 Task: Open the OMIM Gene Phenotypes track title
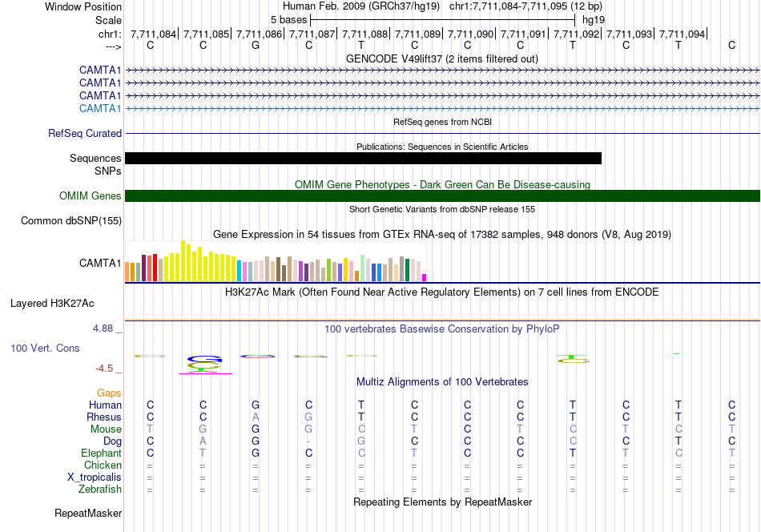click(x=442, y=184)
